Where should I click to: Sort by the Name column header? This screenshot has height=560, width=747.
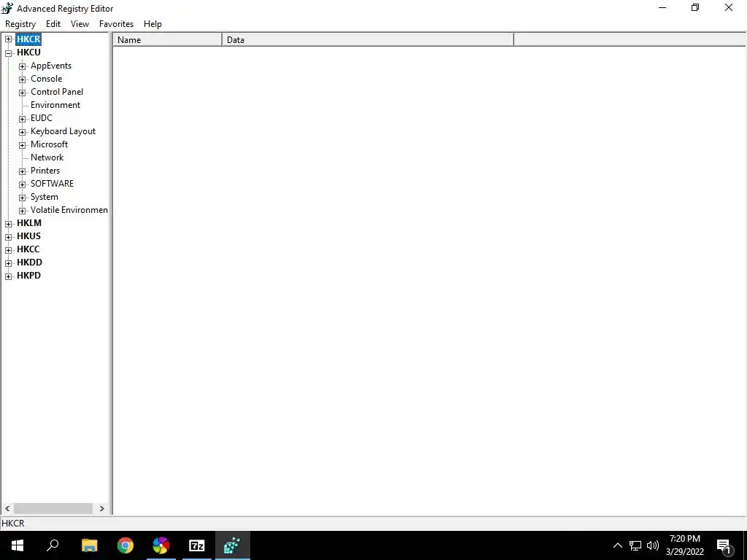[x=168, y=40]
